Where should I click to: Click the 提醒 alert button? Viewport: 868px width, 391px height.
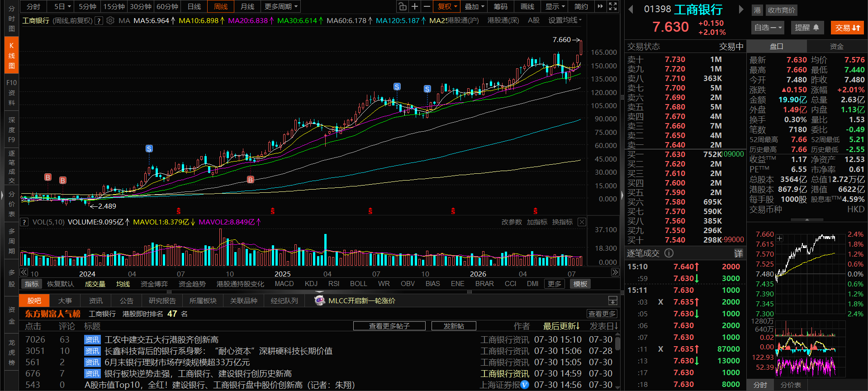coord(807,28)
